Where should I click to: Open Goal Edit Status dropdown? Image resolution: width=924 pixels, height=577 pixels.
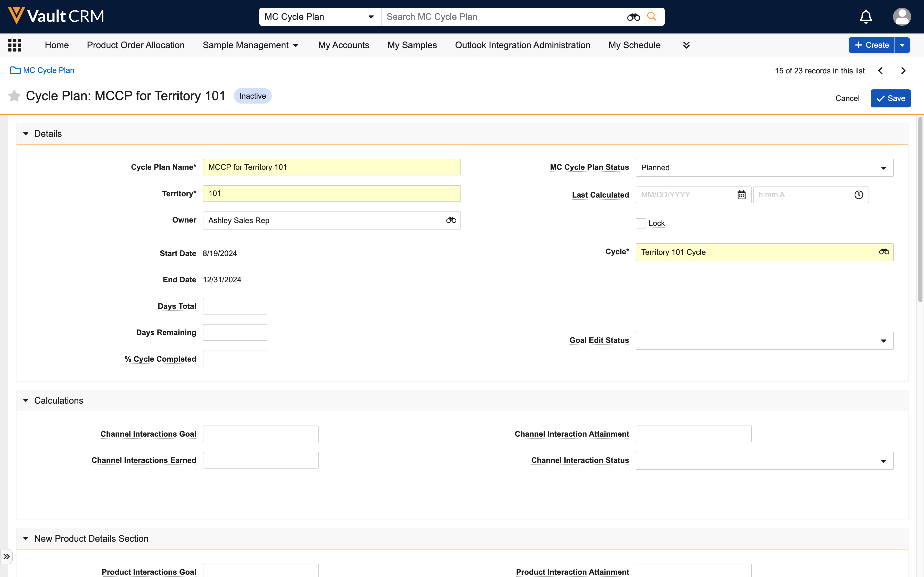[x=764, y=340]
